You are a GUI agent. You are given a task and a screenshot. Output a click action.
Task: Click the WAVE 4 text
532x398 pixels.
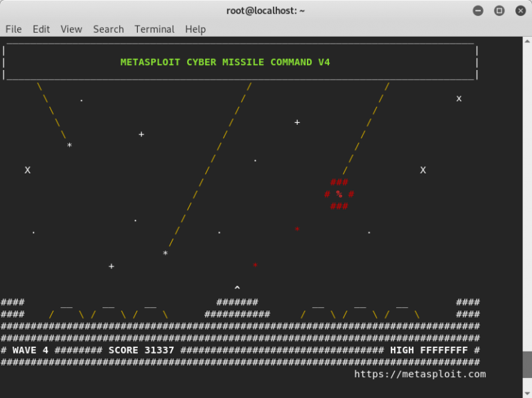click(30, 350)
